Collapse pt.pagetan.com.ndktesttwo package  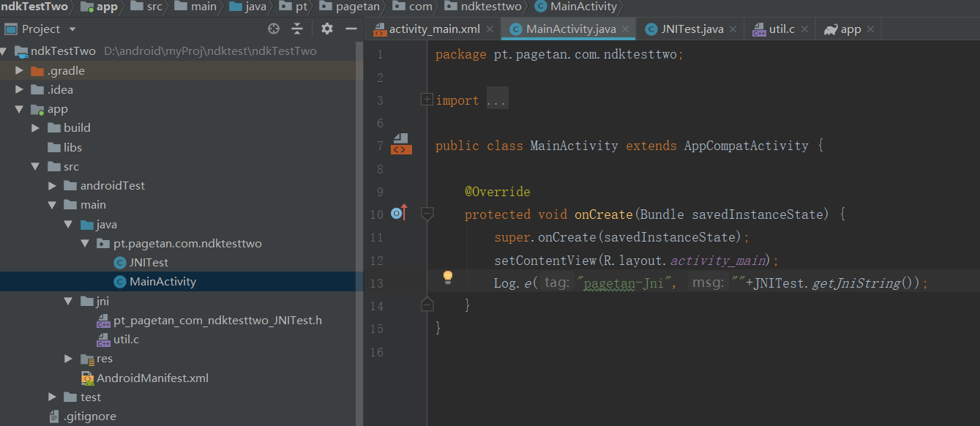point(84,244)
